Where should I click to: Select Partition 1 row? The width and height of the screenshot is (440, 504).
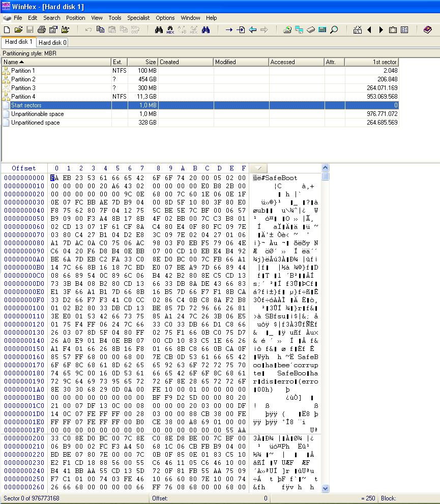point(200,71)
